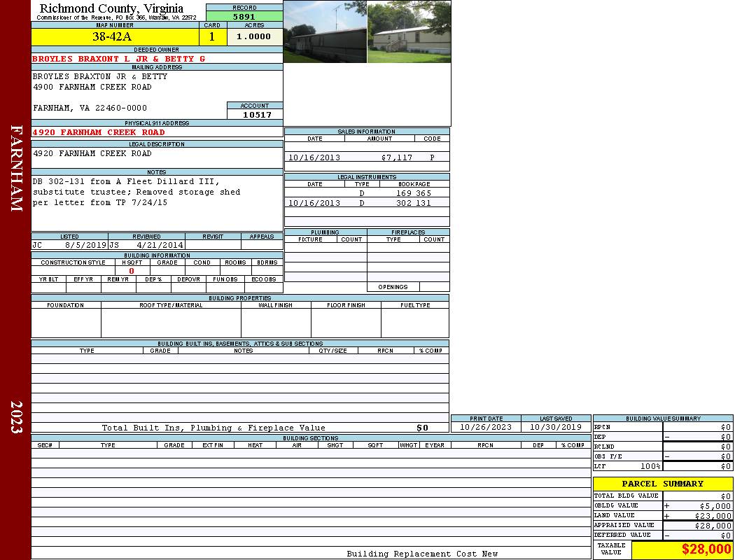Viewport: 735px width, 560px height.
Task: Click the BUILDING SECTIONS header
Action: [310, 437]
